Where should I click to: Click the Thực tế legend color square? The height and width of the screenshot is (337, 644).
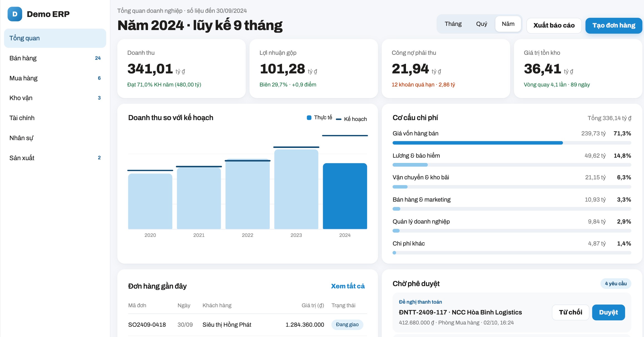pos(309,118)
